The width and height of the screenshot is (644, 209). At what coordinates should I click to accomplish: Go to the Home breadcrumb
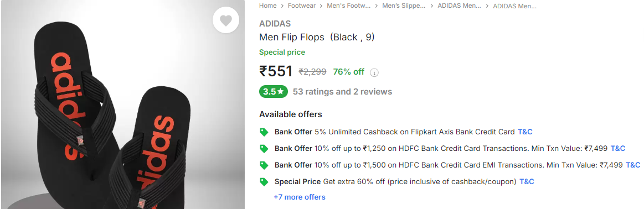click(268, 6)
